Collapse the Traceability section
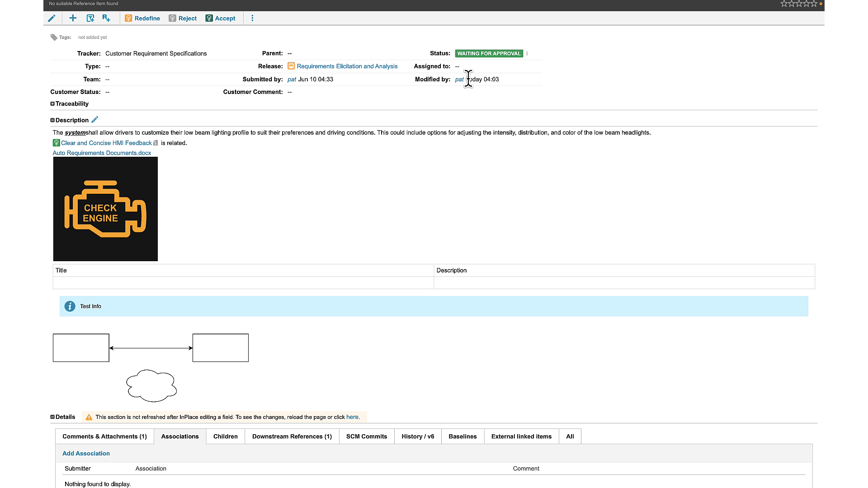This screenshot has width=868, height=488. 52,103
